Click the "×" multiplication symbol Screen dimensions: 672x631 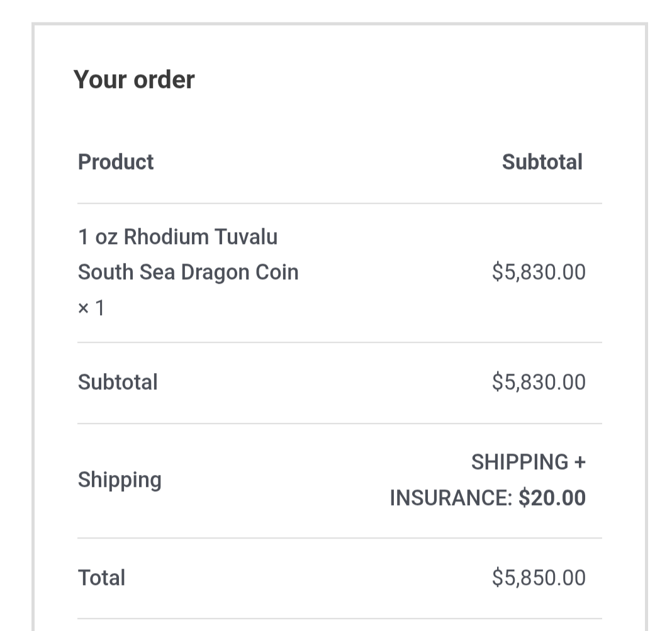[84, 309]
